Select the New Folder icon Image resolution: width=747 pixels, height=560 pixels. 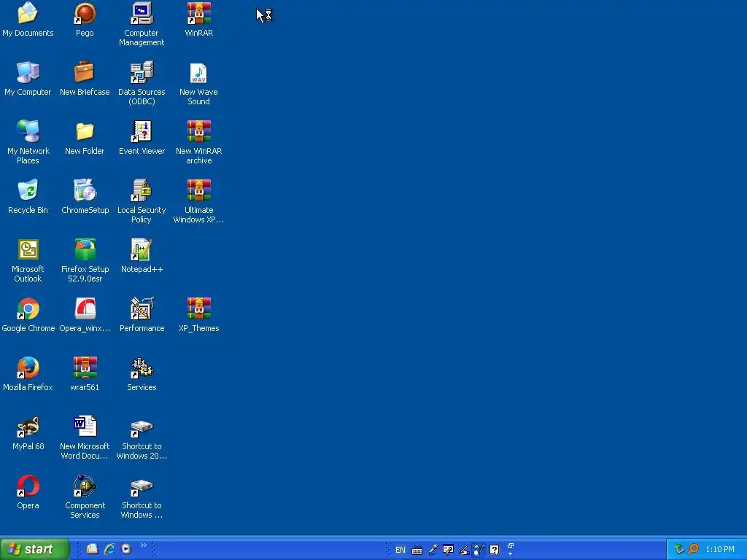pos(85,138)
